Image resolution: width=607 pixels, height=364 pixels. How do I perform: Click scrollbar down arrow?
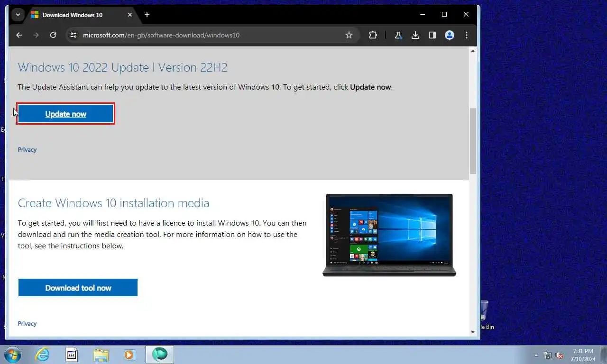pyautogui.click(x=473, y=332)
